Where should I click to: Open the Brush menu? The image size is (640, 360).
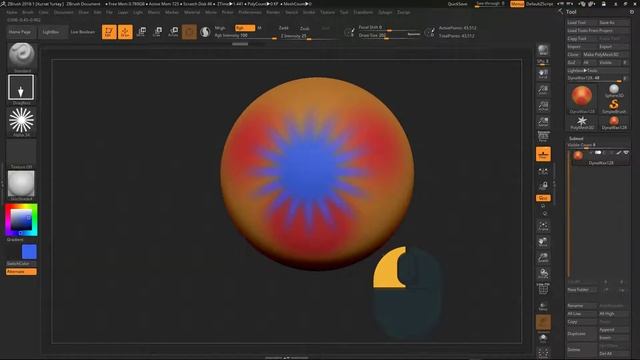(28, 12)
